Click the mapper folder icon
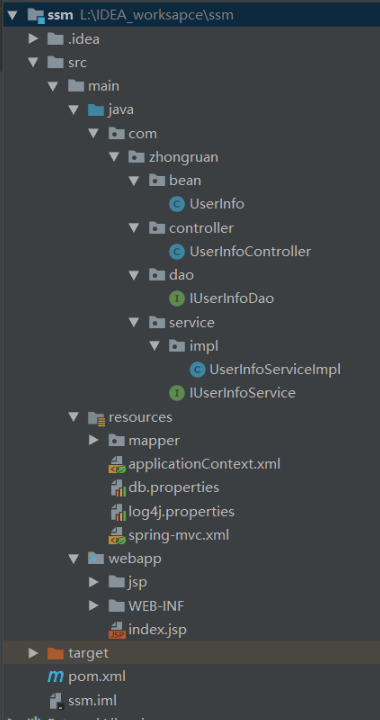This screenshot has width=380, height=720. 116,440
